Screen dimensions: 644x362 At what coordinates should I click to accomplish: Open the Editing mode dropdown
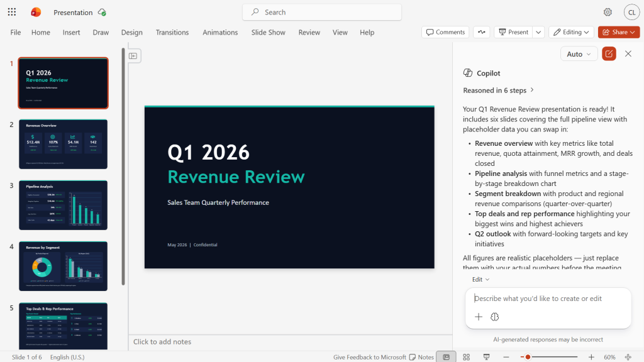coord(571,32)
